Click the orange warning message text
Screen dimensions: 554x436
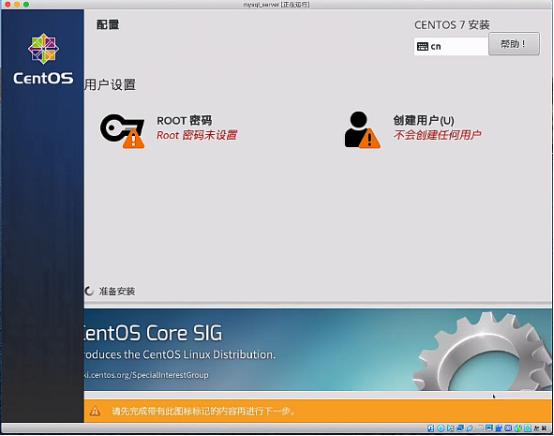(204, 411)
